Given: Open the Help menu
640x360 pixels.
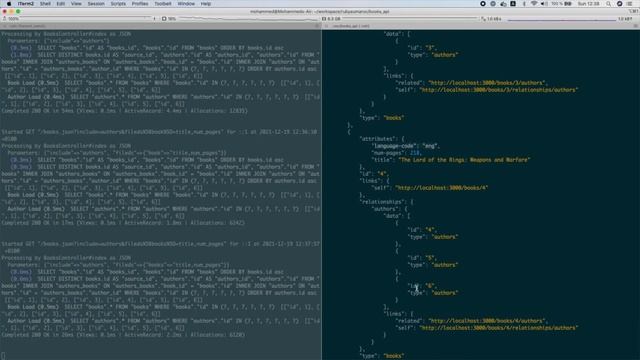Looking at the screenshot, I should (x=206, y=4).
